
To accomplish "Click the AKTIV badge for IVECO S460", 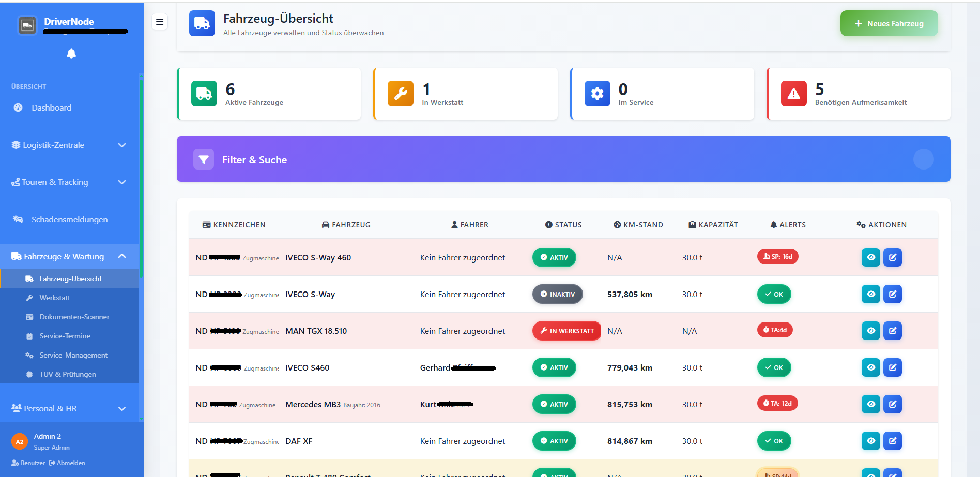I will pyautogui.click(x=554, y=367).
